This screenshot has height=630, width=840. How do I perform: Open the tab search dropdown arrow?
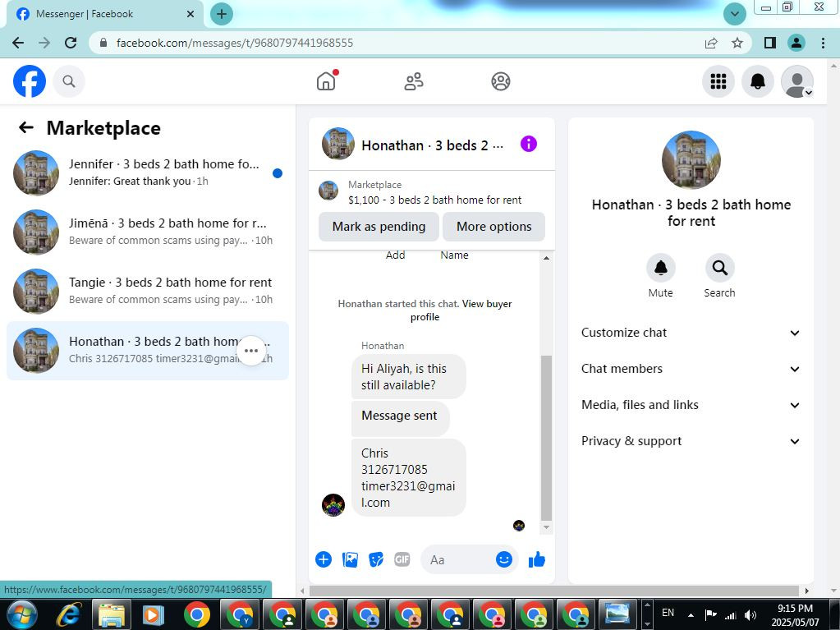(735, 14)
